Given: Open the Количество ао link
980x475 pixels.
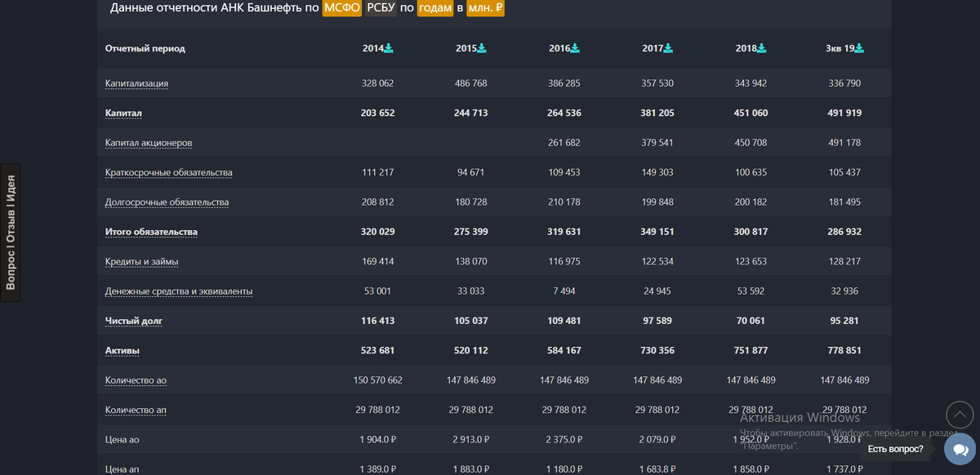Looking at the screenshot, I should [x=136, y=380].
